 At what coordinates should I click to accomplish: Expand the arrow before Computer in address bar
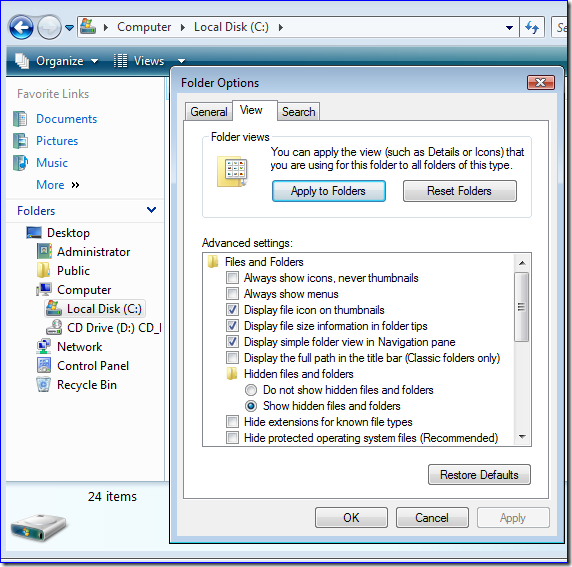tap(106, 27)
